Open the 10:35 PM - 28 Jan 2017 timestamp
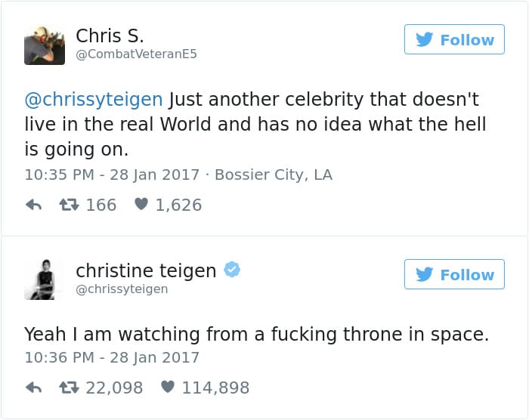This screenshot has width=529, height=420. (x=112, y=174)
